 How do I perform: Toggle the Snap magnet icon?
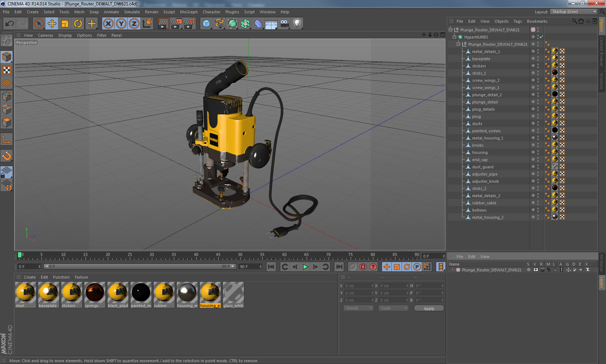pyautogui.click(x=7, y=156)
